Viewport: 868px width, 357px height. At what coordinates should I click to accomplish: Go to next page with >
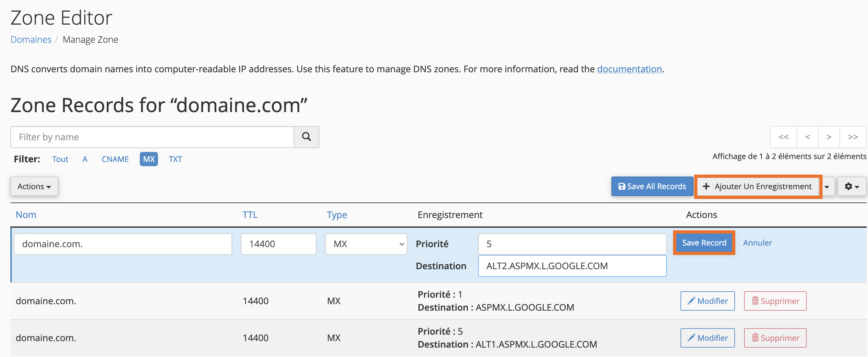(x=829, y=137)
